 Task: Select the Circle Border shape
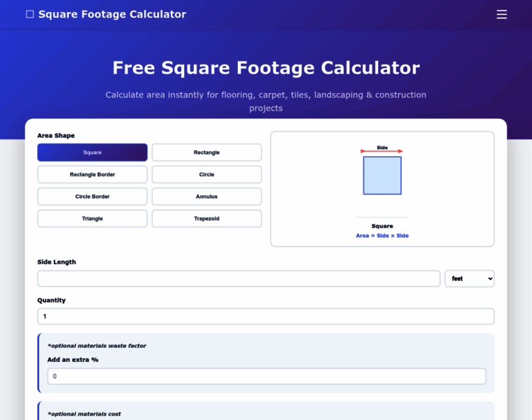[92, 197]
